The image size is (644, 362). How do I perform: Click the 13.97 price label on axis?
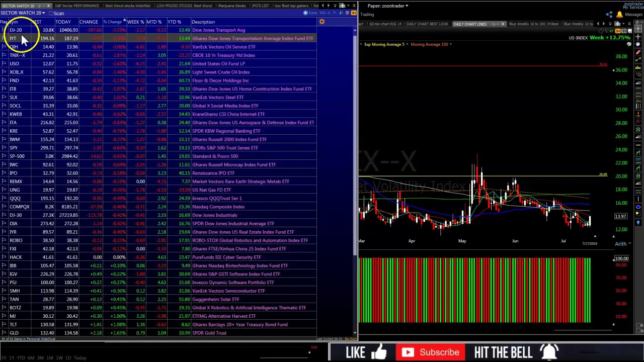(x=620, y=216)
